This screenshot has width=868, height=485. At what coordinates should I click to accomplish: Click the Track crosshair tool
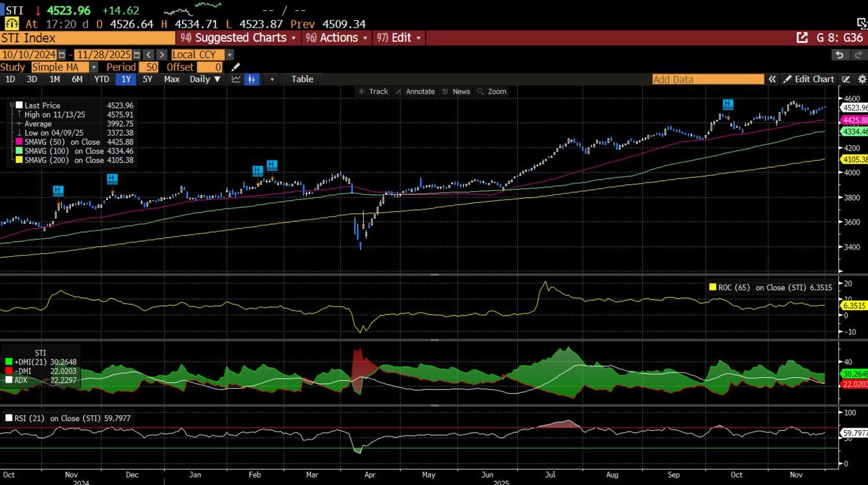click(373, 92)
